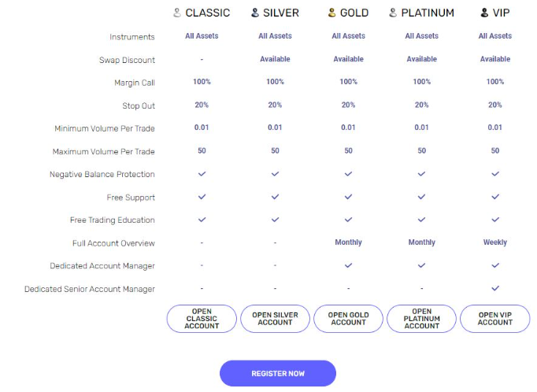Image resolution: width=537 pixels, height=392 pixels.
Task: Click the Gold account person icon
Action: [331, 13]
